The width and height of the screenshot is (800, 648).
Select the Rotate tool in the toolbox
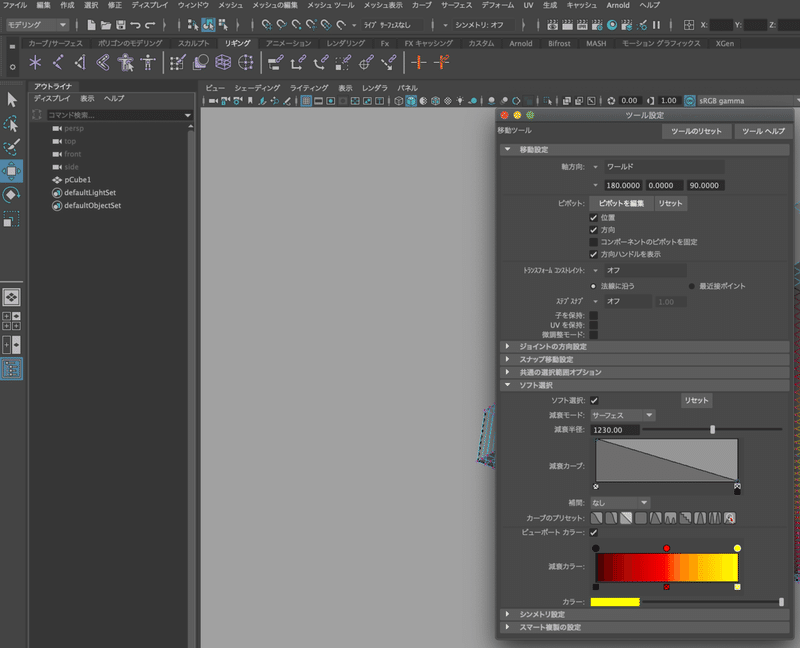click(11, 195)
